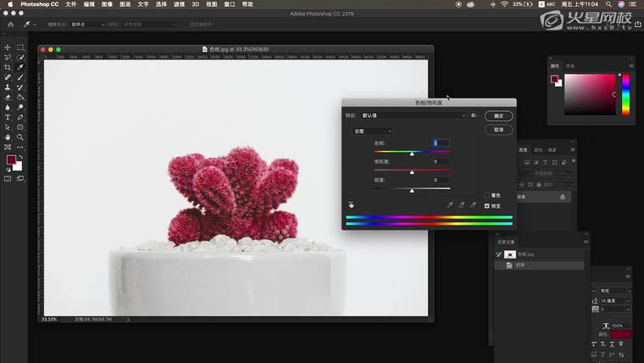The width and height of the screenshot is (644, 363).
Task: Open preset options gear in Hue/Saturation dialog
Action: coord(474,115)
